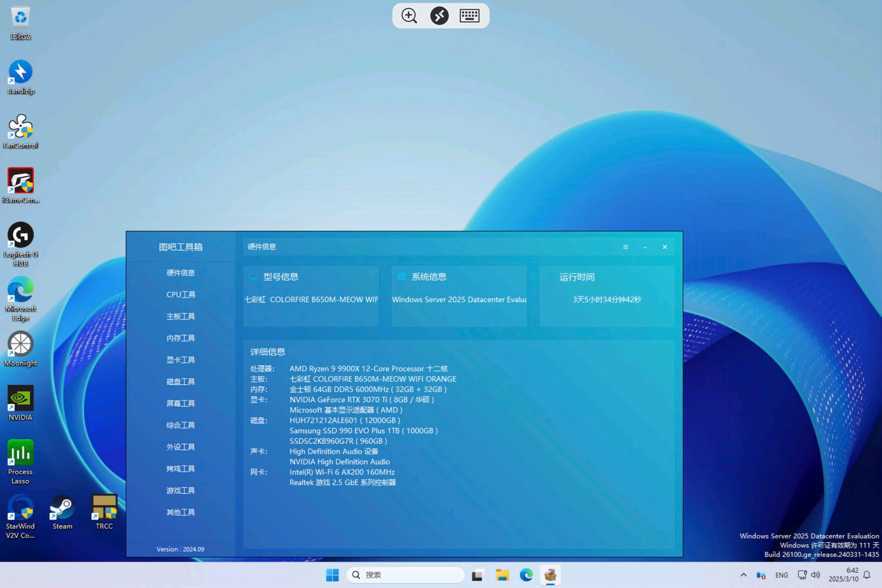This screenshot has width=882, height=588.
Task: Click the zoom magnifier in remote toolbar
Action: tap(410, 16)
